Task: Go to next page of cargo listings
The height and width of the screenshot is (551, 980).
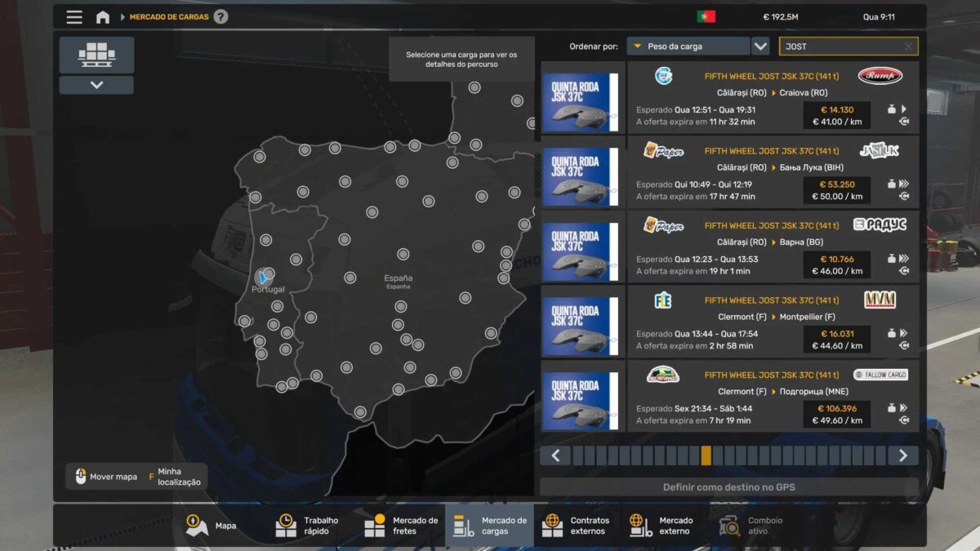Action: pyautogui.click(x=902, y=455)
